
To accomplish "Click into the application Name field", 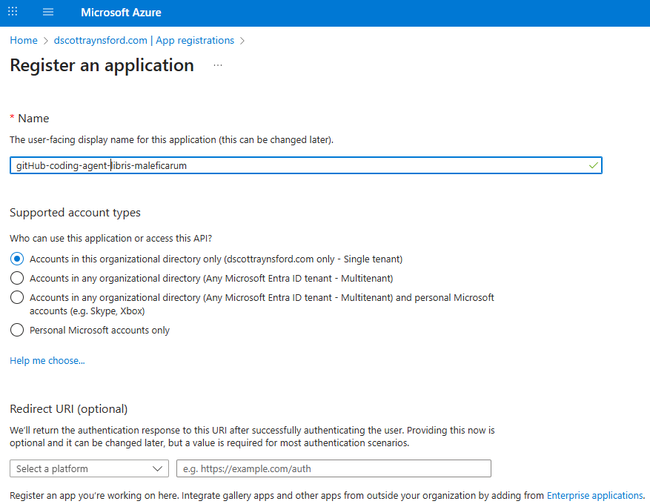I will [306, 165].
